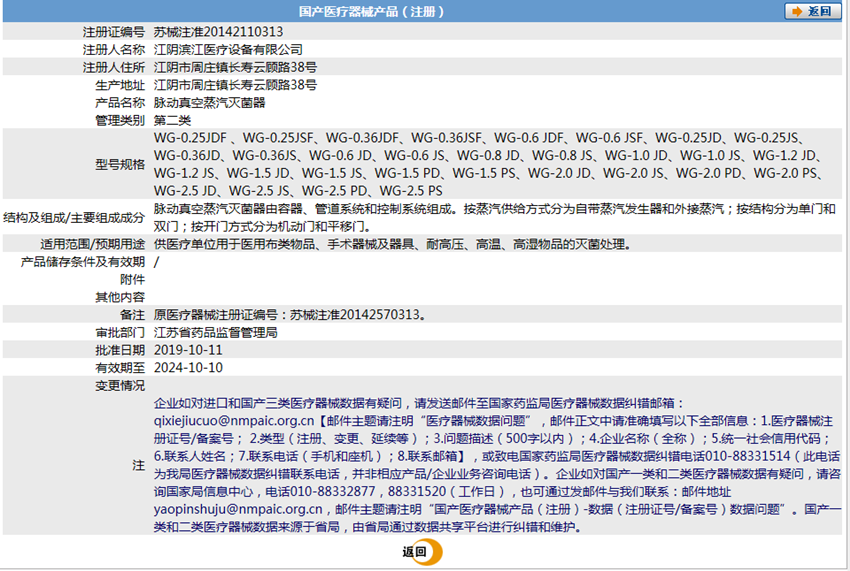The image size is (850, 571).
Task: Click the 变更情况 label
Action: pyautogui.click(x=120, y=386)
